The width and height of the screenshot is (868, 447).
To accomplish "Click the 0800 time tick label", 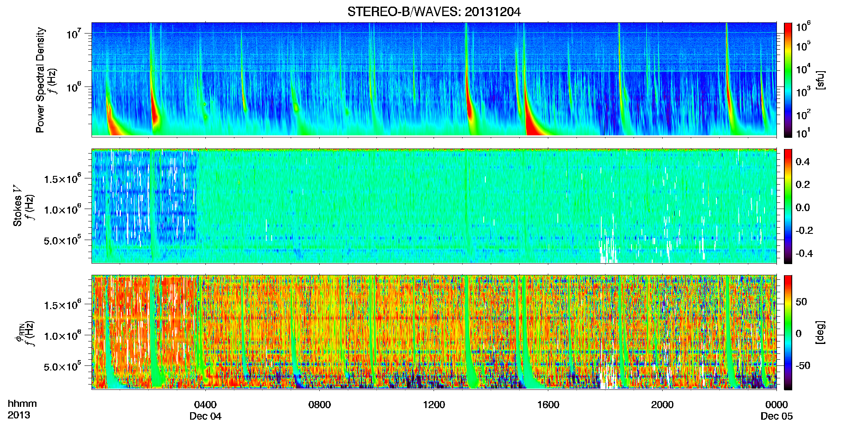I will click(320, 404).
